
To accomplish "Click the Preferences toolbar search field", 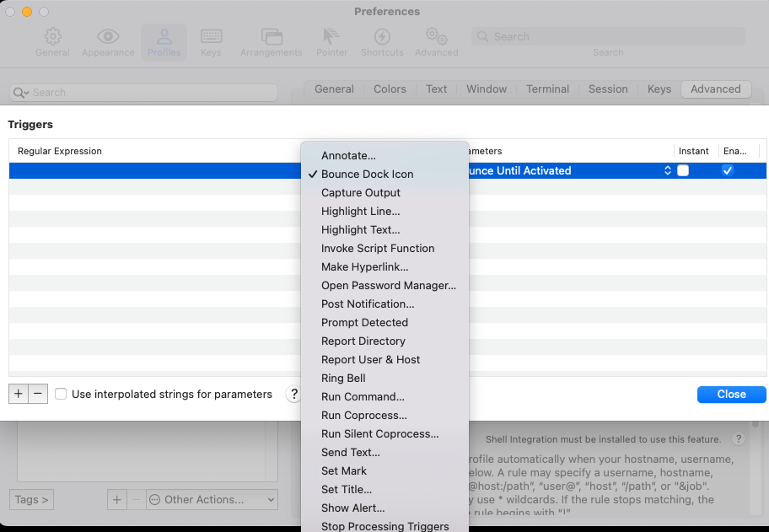I will (608, 37).
